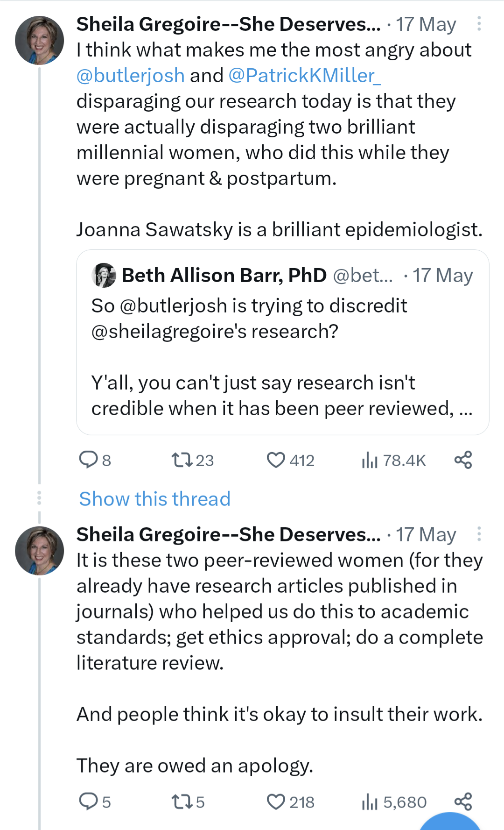Screen dimensions: 504x830
Task: Like the tweet with 218 likes
Action: pos(276,802)
